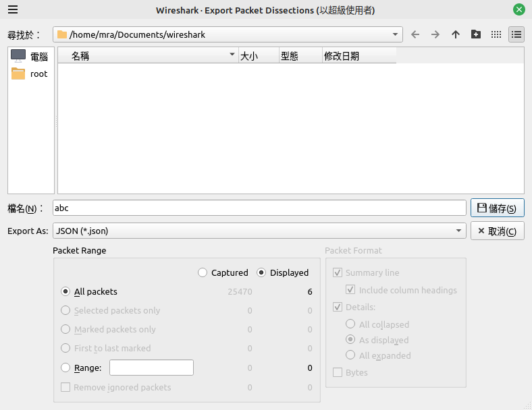Navigate up to parent directory
This screenshot has height=410, width=532.
click(x=456, y=34)
